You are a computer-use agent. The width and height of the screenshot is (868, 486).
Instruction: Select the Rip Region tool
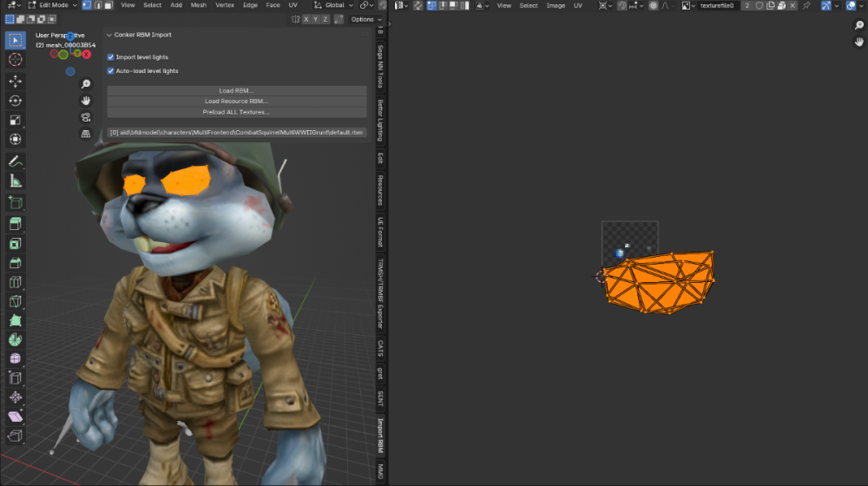(x=15, y=437)
